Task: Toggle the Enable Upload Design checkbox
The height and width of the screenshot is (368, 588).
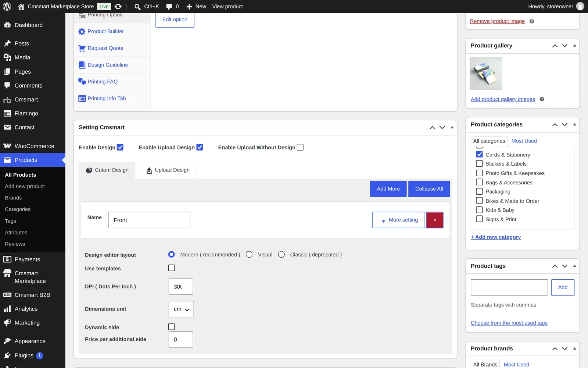Action: coord(200,147)
